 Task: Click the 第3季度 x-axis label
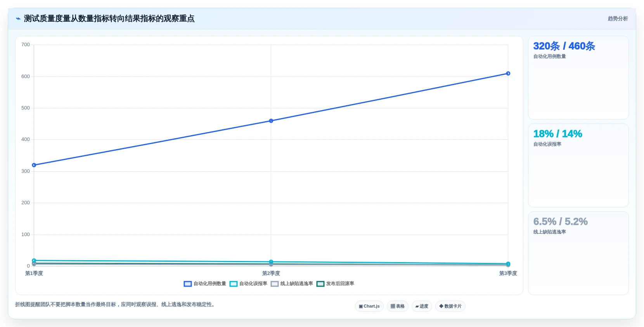tap(508, 273)
